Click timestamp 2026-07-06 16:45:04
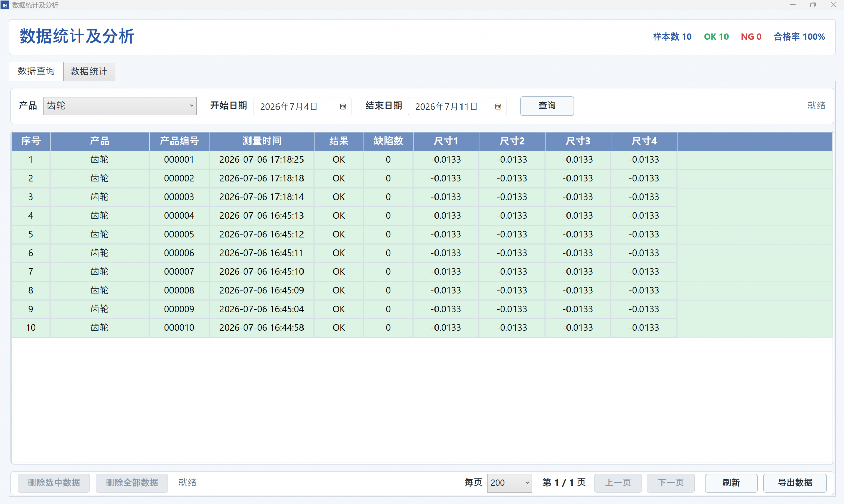The height and width of the screenshot is (504, 844). pyautogui.click(x=262, y=309)
